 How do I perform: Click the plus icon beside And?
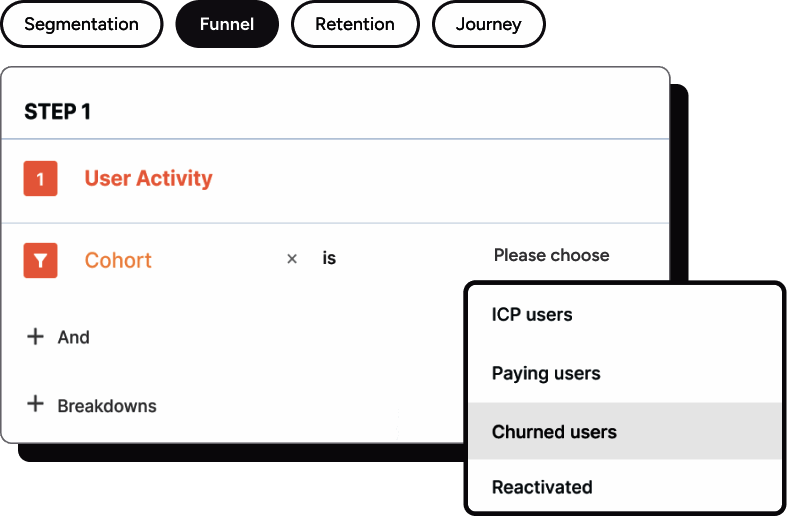pos(35,337)
